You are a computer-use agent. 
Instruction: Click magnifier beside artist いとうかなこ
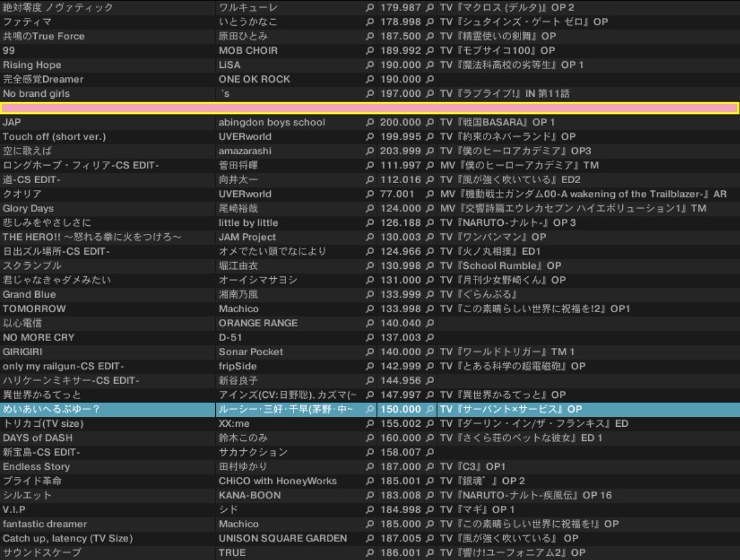pos(369,22)
